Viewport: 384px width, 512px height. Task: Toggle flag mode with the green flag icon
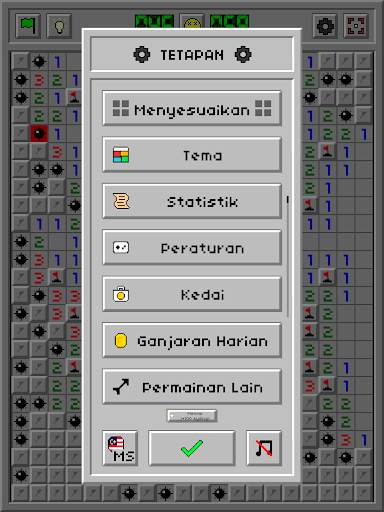[28, 26]
